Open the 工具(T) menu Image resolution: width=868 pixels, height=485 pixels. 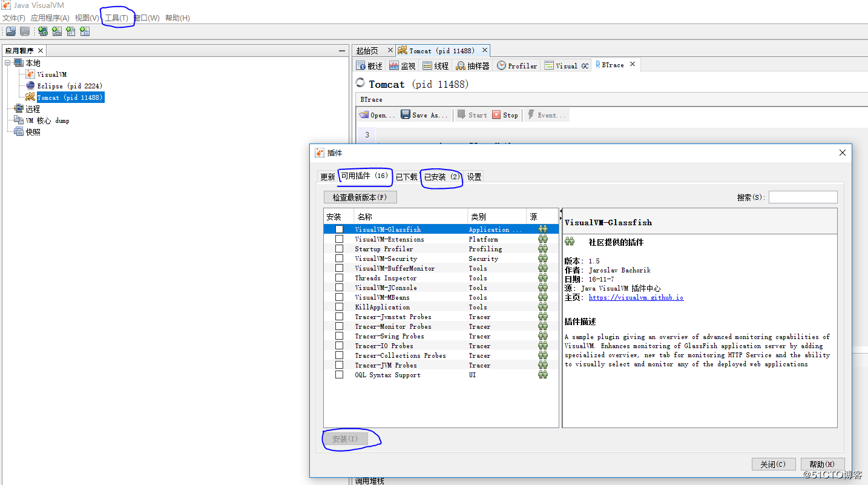tap(116, 18)
